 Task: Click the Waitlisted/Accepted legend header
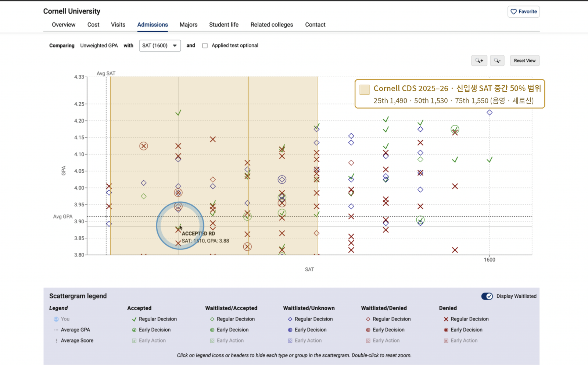(231, 308)
